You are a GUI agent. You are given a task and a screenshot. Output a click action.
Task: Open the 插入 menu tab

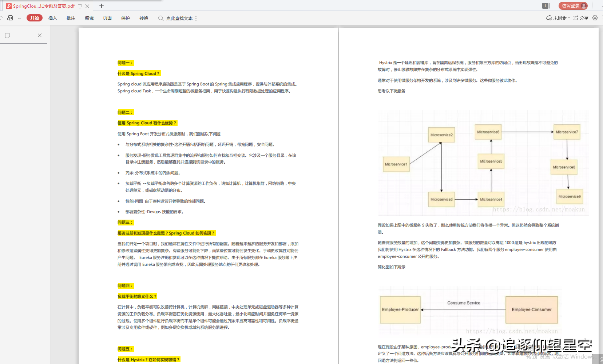[53, 18]
